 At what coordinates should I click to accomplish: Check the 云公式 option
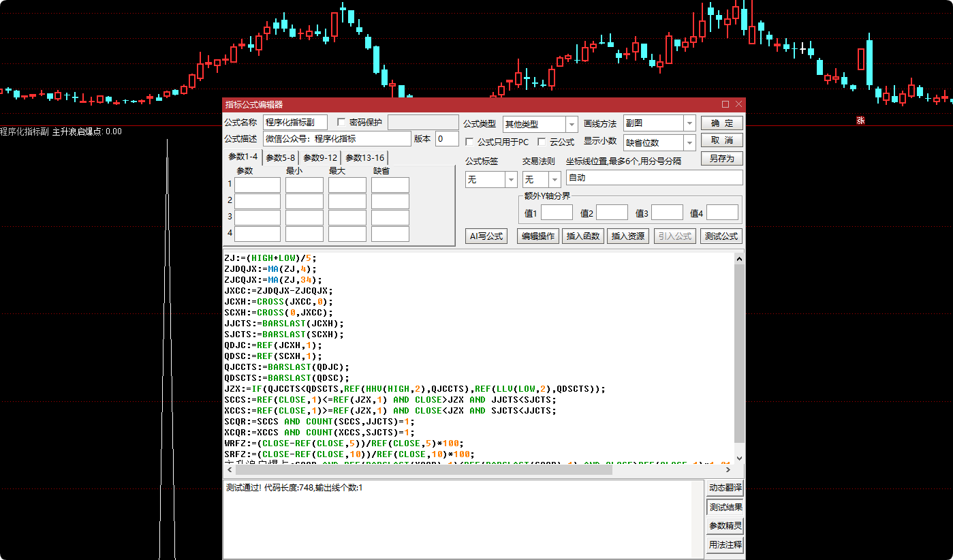click(542, 142)
